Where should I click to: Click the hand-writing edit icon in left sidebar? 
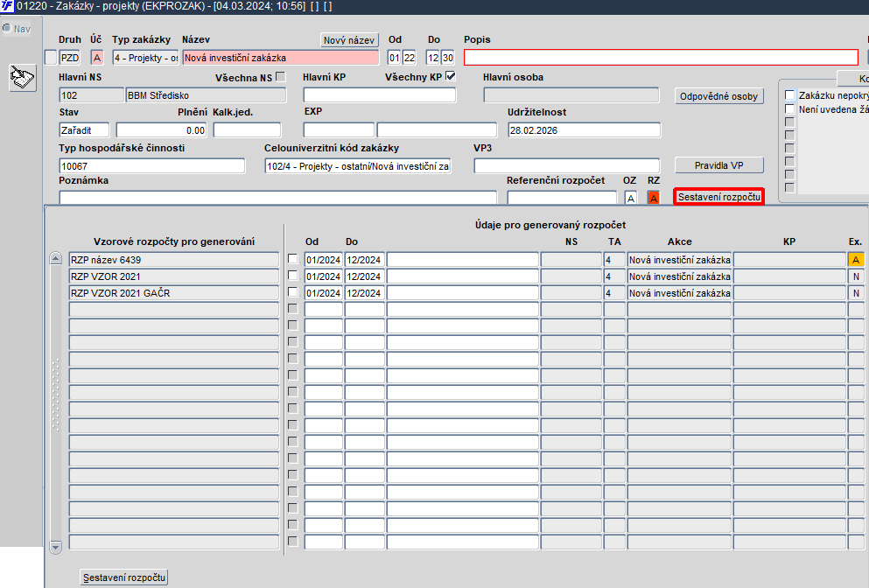[22, 78]
